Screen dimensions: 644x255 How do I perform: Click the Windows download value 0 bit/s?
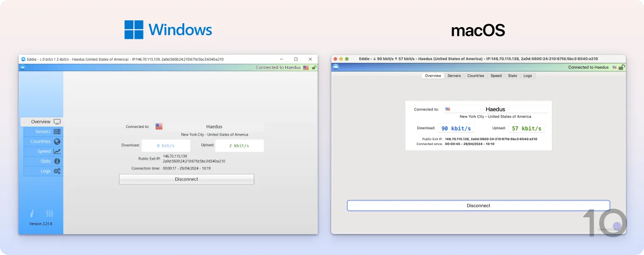[166, 146]
